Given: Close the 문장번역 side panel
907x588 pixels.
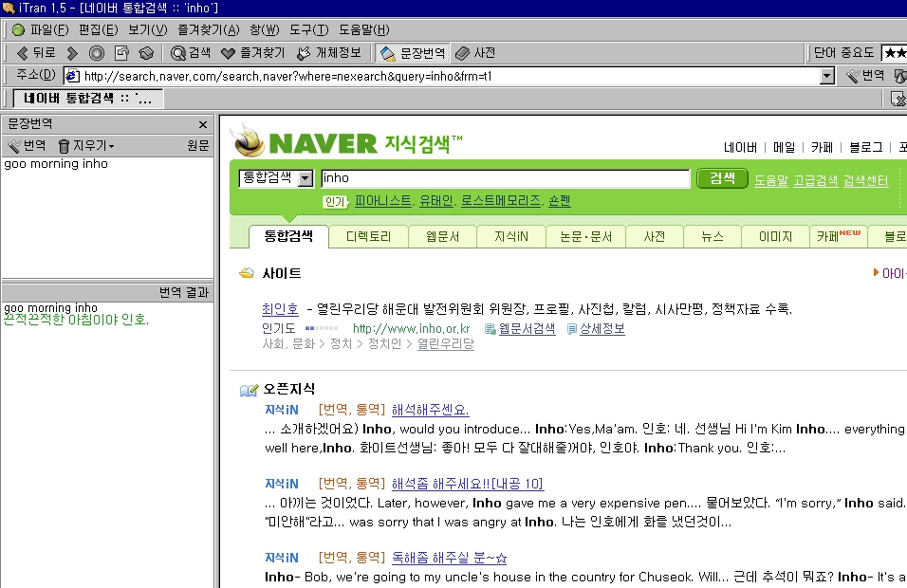Looking at the screenshot, I should [x=202, y=124].
